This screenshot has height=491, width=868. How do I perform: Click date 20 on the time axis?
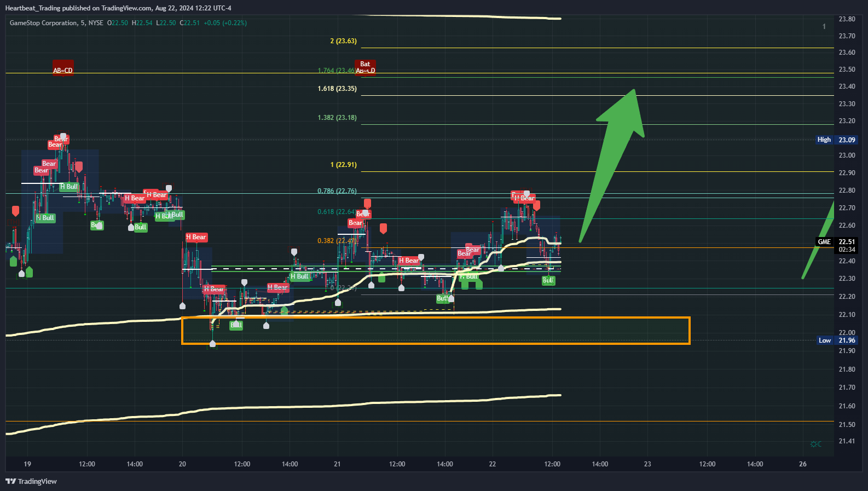click(x=182, y=464)
